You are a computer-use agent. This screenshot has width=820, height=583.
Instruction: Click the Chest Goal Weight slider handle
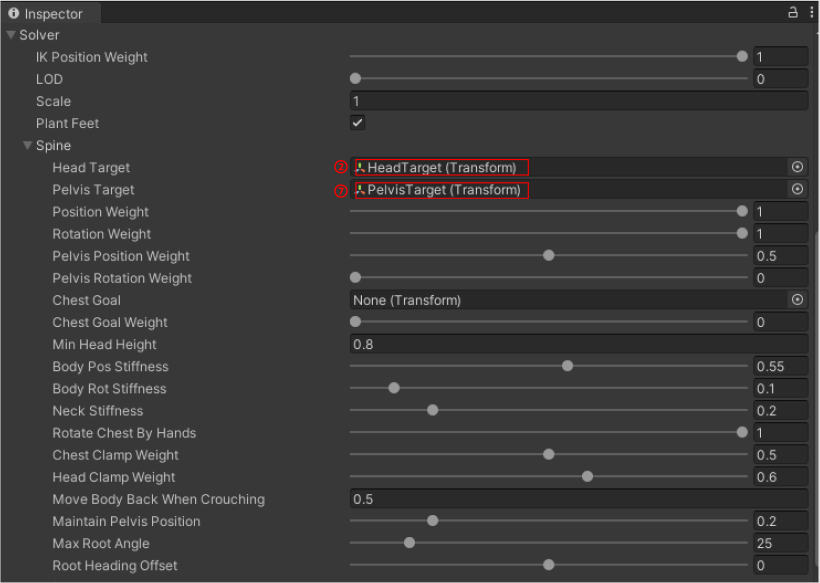point(356,322)
